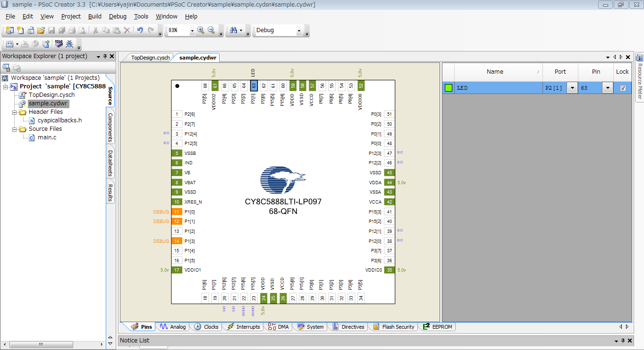Click the green LED color swatch

click(x=449, y=88)
